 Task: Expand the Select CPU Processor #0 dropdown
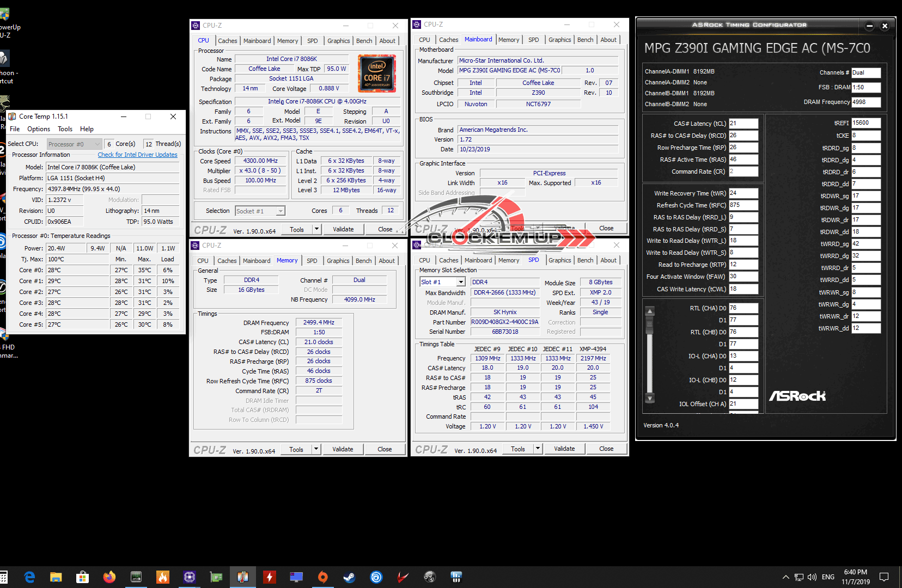click(97, 144)
